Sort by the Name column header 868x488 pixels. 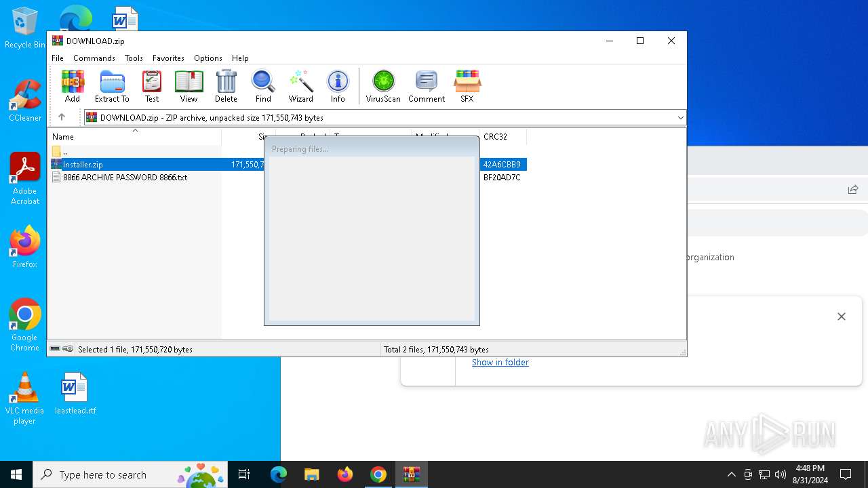click(134, 136)
